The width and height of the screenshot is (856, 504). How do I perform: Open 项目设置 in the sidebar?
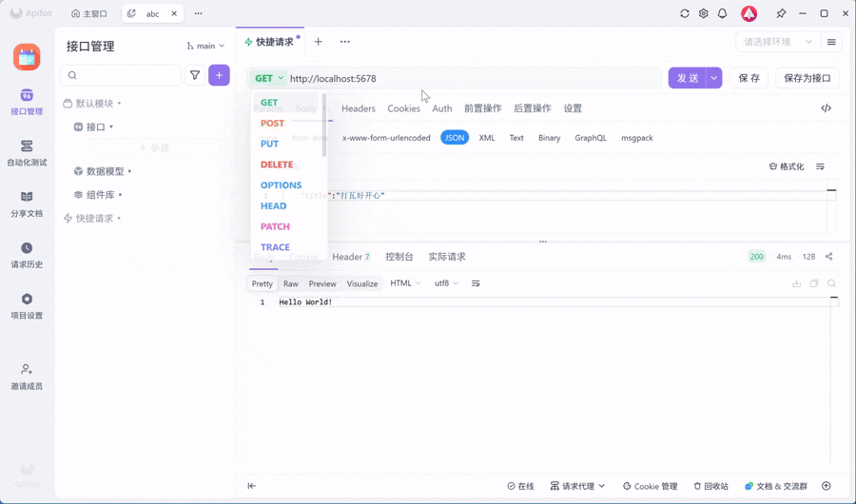[27, 306]
